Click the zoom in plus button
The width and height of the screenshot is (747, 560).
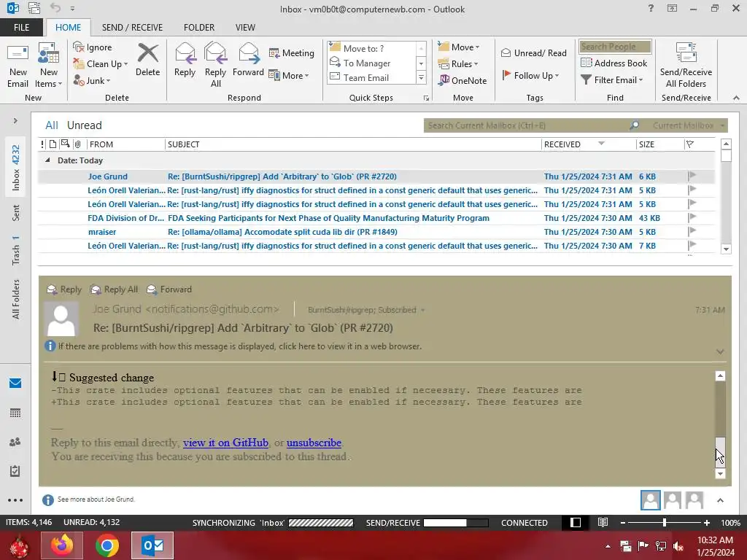click(706, 522)
